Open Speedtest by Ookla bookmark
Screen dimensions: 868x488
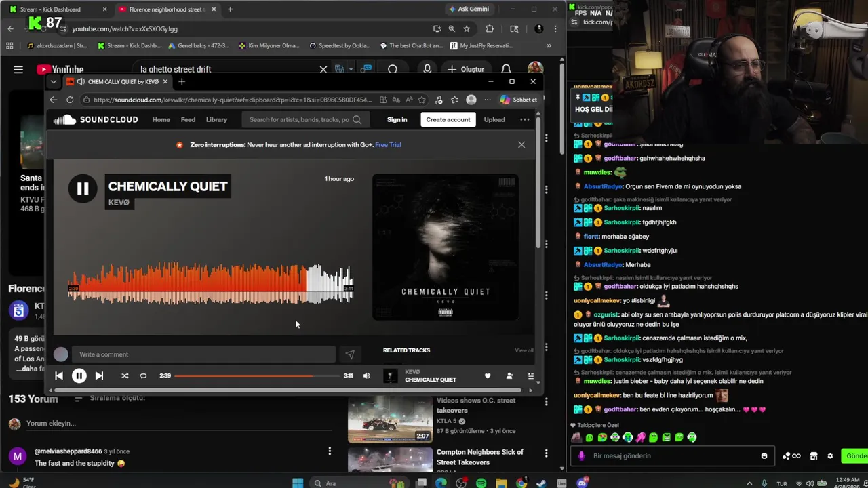(x=340, y=46)
